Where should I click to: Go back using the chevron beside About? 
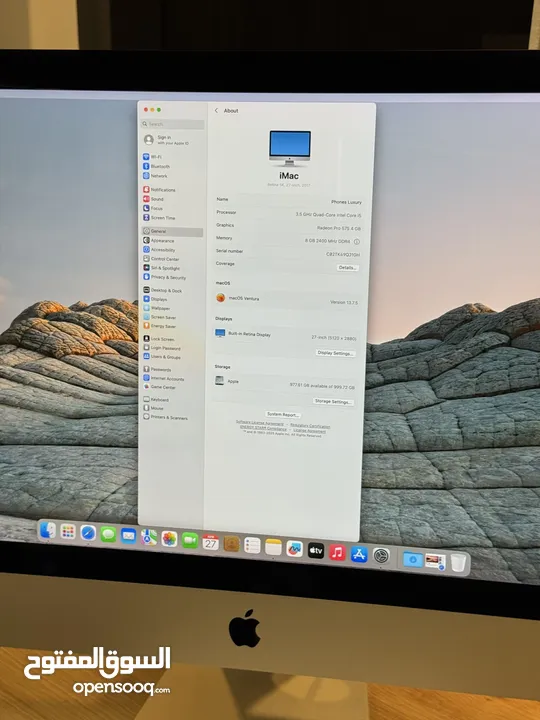[x=216, y=111]
